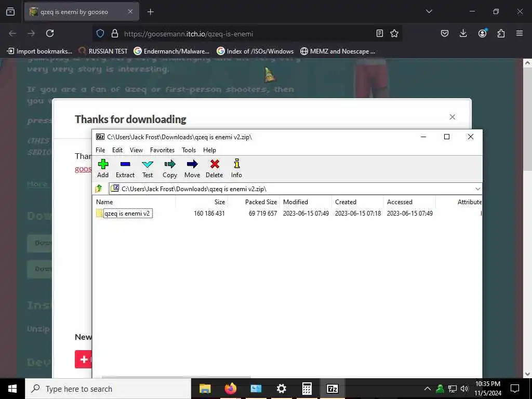Open the Firefox View button
Viewport: 532px width, 399px height.
pyautogui.click(x=10, y=12)
